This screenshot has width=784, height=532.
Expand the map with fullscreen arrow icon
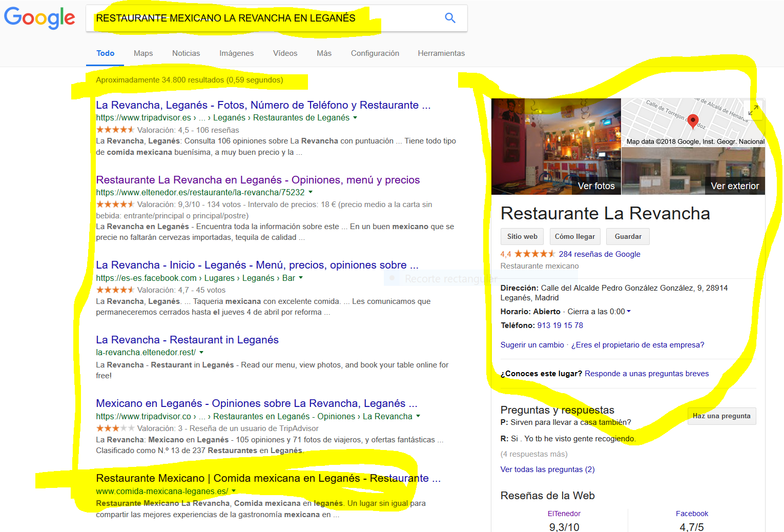753,110
